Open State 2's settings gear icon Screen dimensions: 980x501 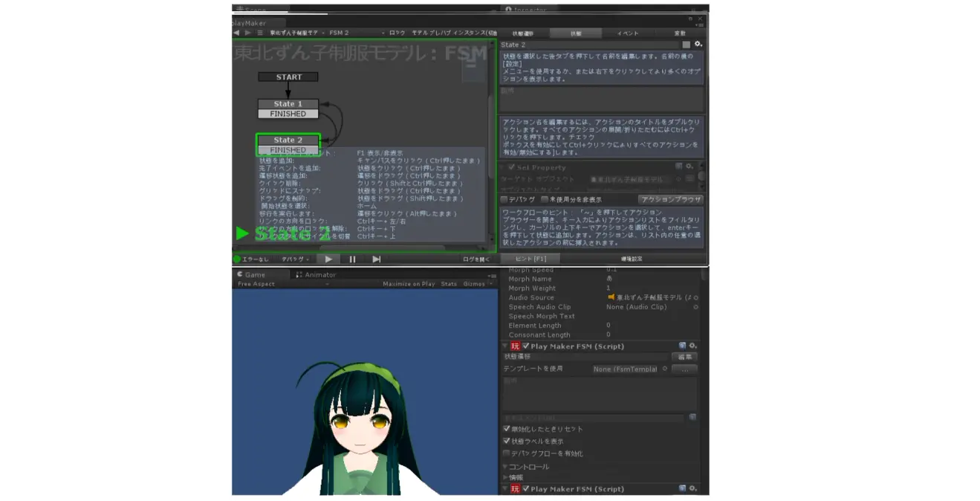pyautogui.click(x=698, y=45)
